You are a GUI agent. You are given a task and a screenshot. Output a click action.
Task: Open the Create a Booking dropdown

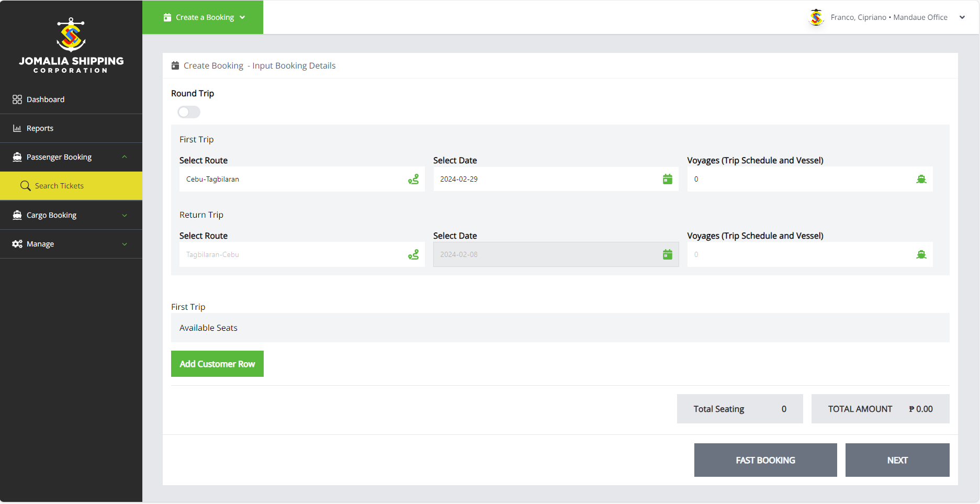204,17
